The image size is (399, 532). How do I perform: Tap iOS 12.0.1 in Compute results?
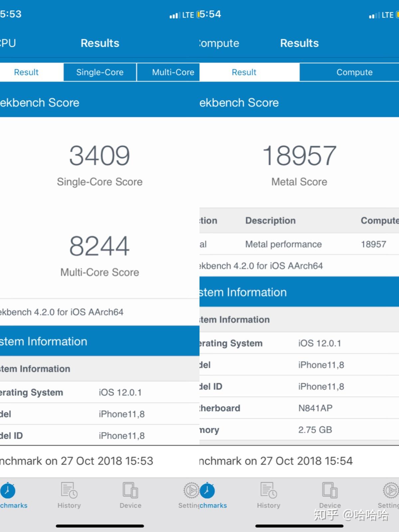pyautogui.click(x=320, y=343)
